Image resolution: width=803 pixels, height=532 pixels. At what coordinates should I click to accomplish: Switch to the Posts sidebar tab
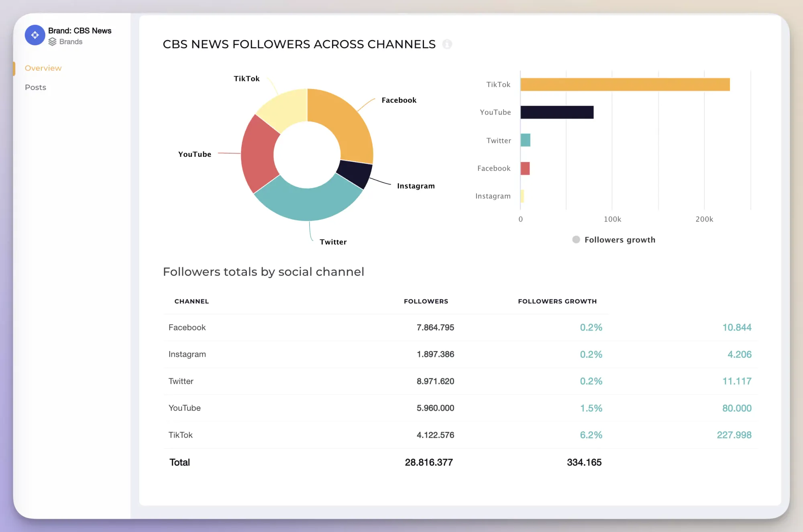pyautogui.click(x=35, y=87)
